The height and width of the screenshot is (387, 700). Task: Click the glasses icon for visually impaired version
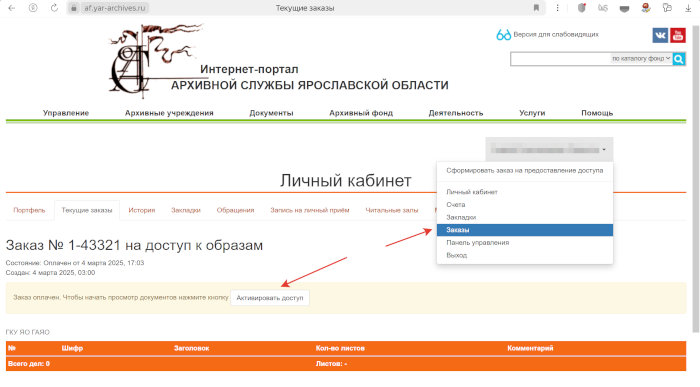click(504, 34)
